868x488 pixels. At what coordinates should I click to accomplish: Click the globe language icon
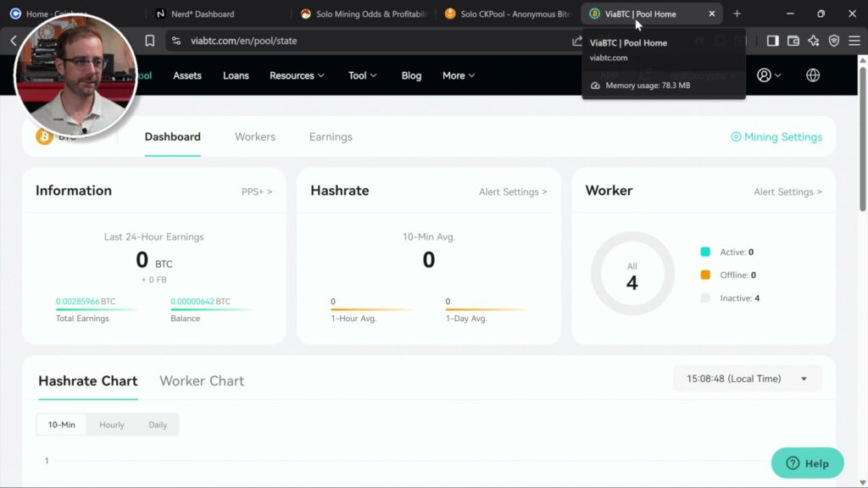click(x=813, y=75)
